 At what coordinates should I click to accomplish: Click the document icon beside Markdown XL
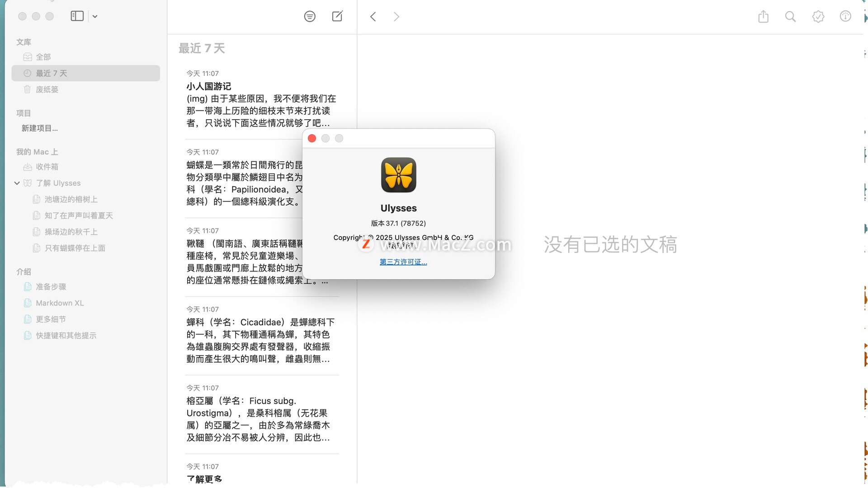click(x=28, y=303)
